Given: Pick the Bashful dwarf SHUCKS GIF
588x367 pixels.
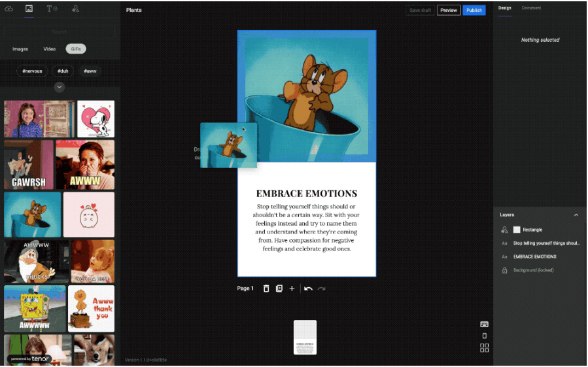Looking at the screenshot, I should 37,261.
